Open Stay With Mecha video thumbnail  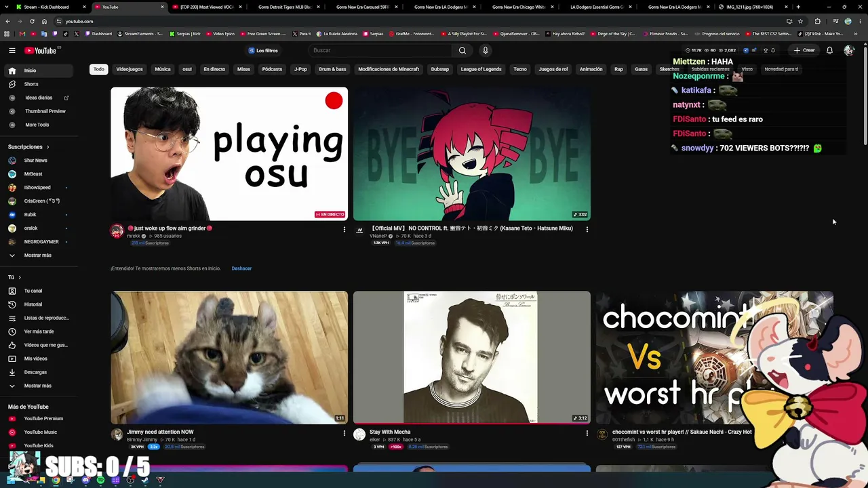472,358
